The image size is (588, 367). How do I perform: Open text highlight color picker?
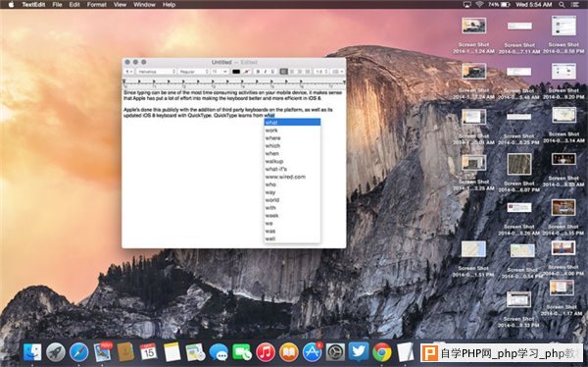pyautogui.click(x=247, y=72)
